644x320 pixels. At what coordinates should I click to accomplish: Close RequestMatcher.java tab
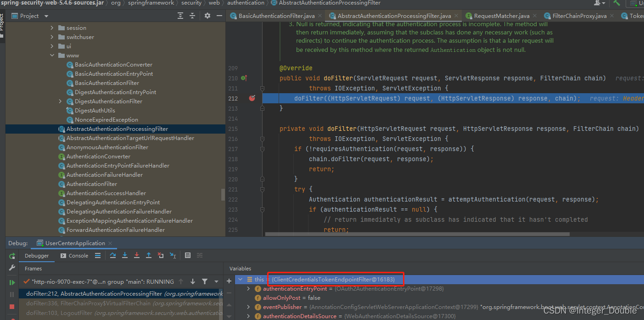(534, 16)
